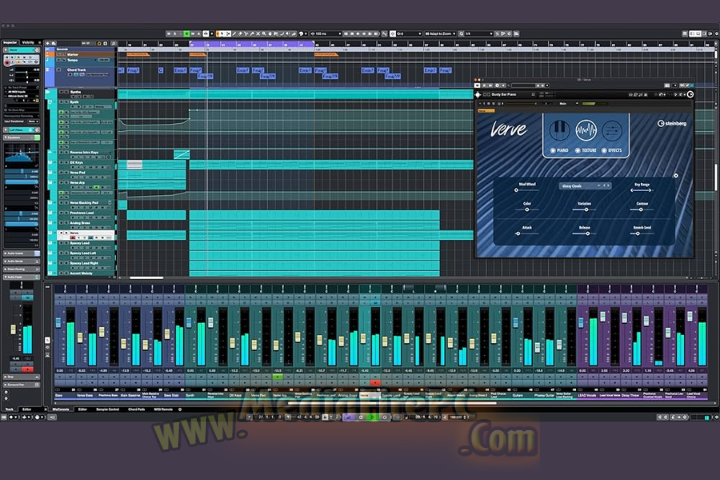Image resolution: width=720 pixels, height=480 pixels.
Task: Open the Grid snap type dropdown
Action: (x=409, y=34)
